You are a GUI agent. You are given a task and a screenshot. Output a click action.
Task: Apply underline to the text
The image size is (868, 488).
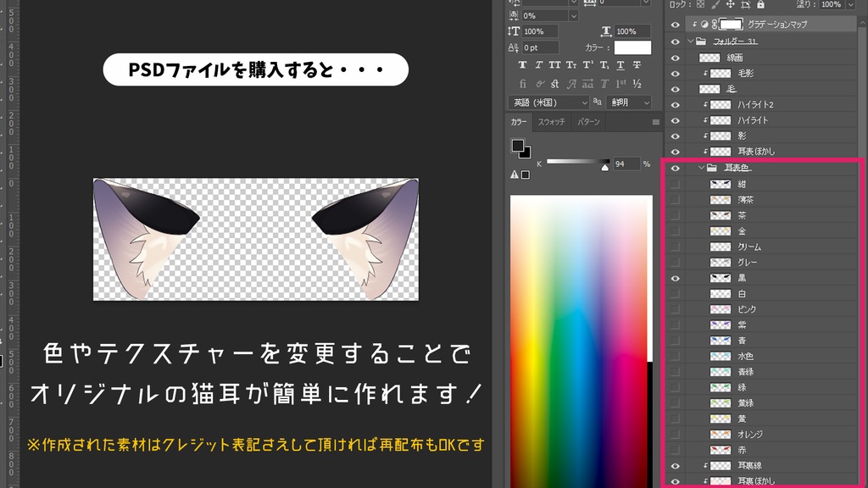coord(620,65)
